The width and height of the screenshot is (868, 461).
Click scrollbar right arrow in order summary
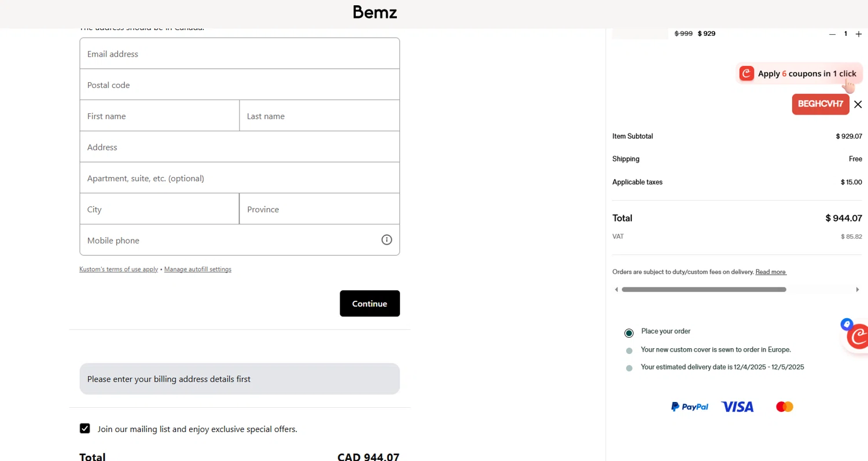[858, 289]
